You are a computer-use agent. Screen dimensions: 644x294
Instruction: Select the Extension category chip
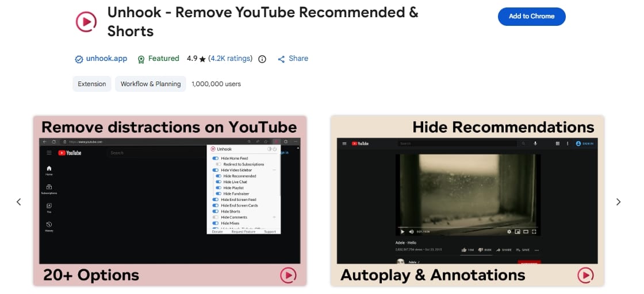(92, 84)
